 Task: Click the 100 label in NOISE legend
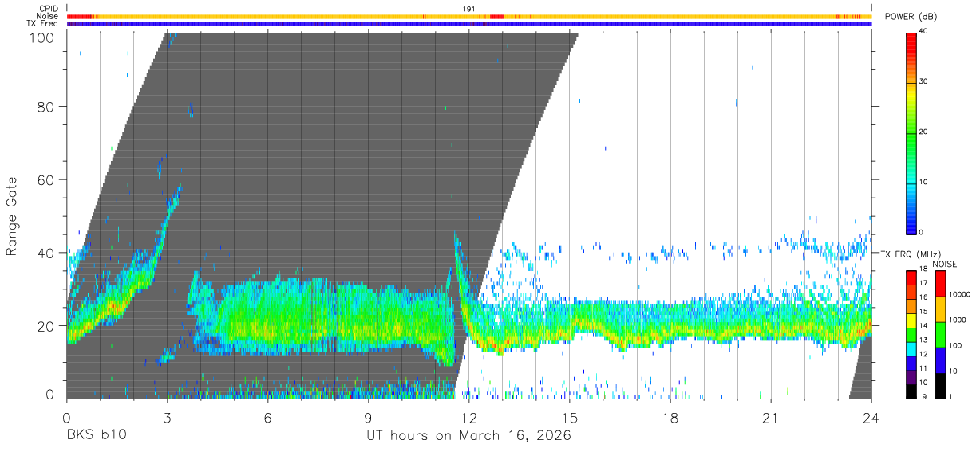tap(955, 346)
